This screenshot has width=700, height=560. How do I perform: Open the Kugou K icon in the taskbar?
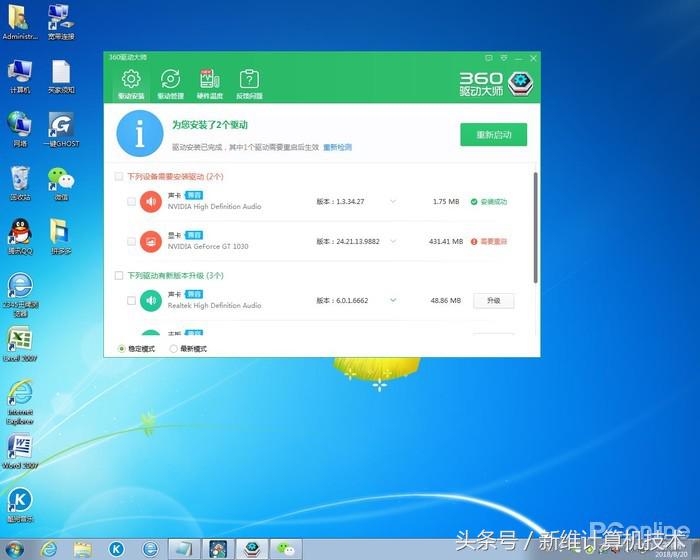click(116, 549)
